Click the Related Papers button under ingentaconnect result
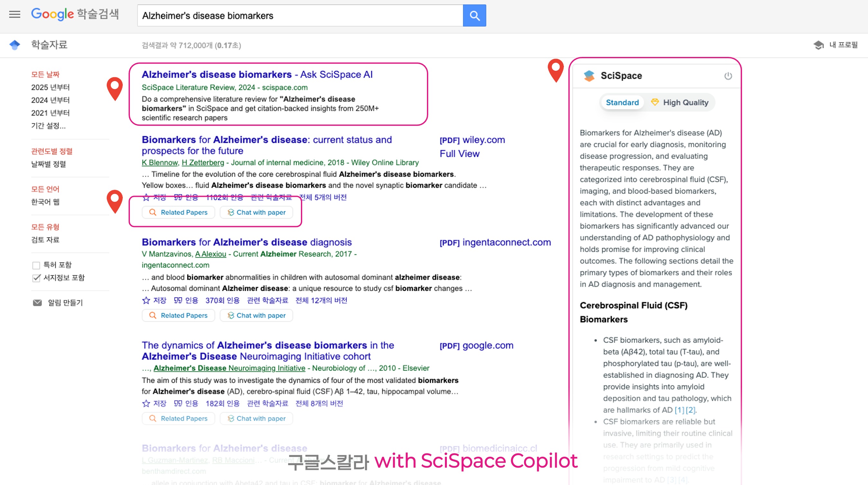This screenshot has height=485, width=868. [x=178, y=316]
